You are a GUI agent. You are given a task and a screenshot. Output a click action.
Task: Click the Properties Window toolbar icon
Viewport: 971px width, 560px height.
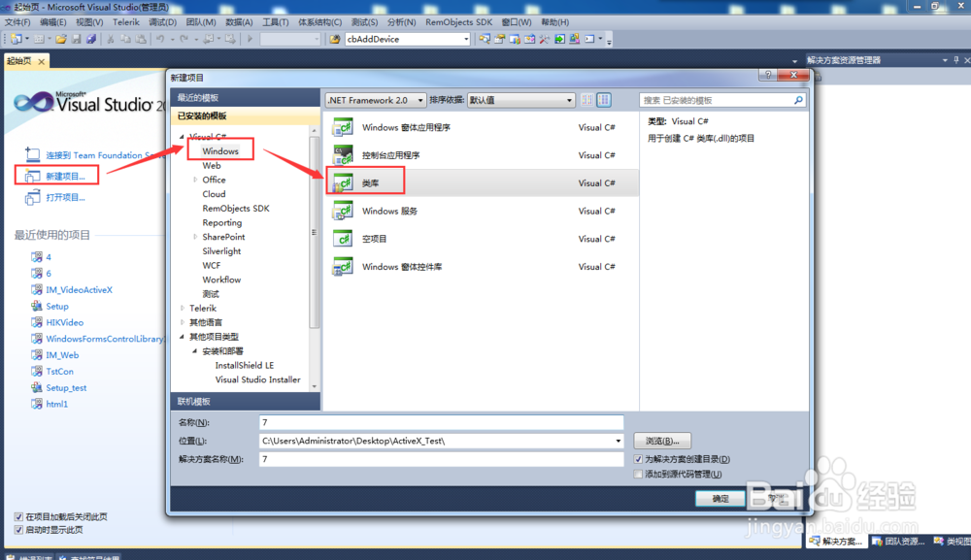pos(499,39)
